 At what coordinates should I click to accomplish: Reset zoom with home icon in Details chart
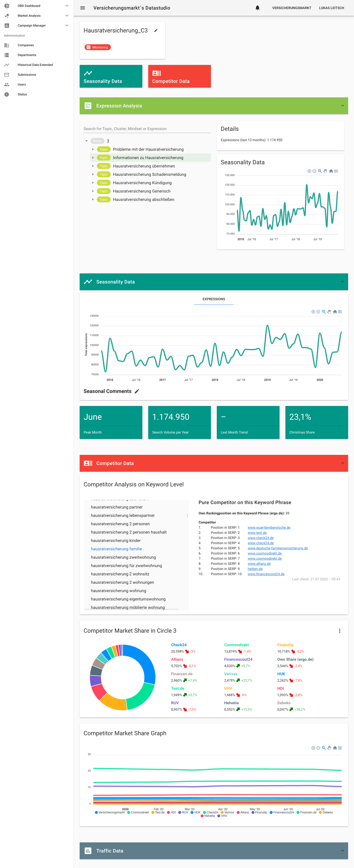(x=331, y=171)
